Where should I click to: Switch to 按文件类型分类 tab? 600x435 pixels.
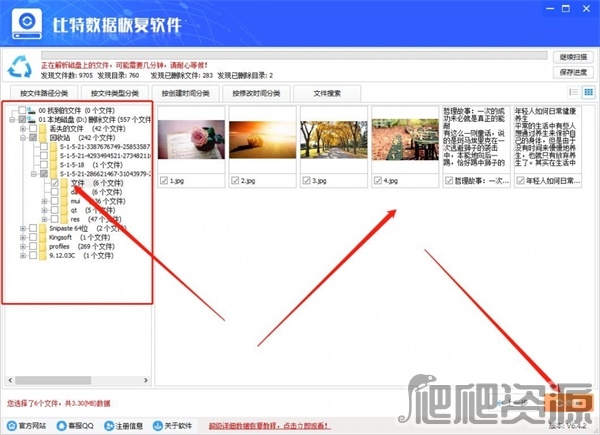pos(115,93)
